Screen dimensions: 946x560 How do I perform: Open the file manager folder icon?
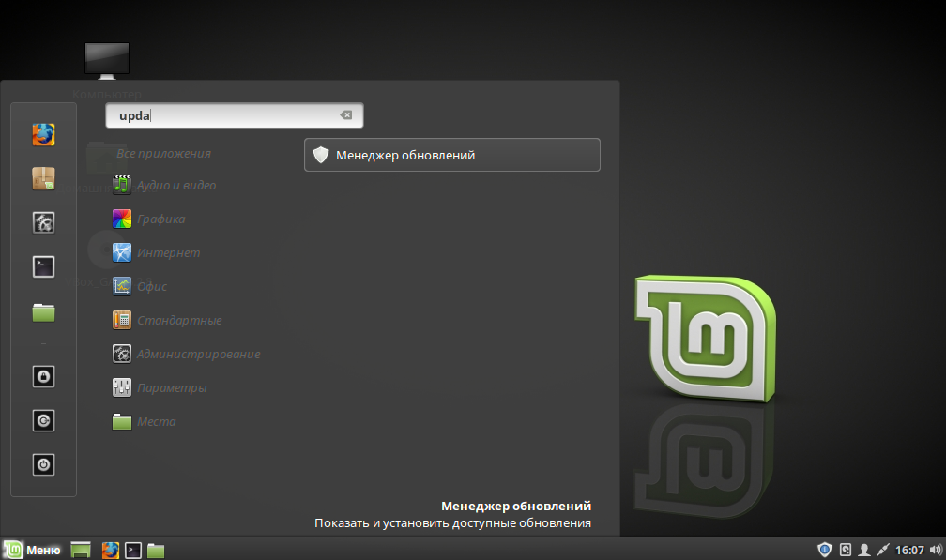point(42,311)
